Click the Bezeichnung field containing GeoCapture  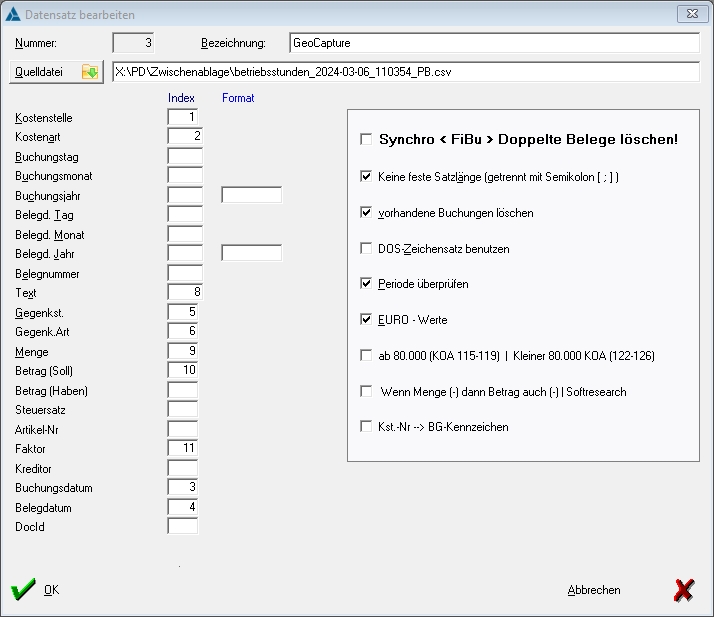click(494, 44)
